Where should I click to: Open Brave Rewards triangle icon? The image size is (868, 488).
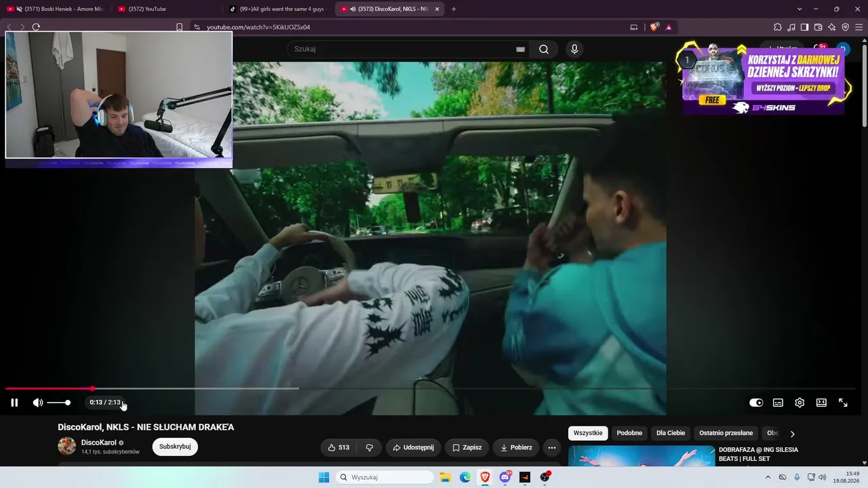(x=669, y=27)
